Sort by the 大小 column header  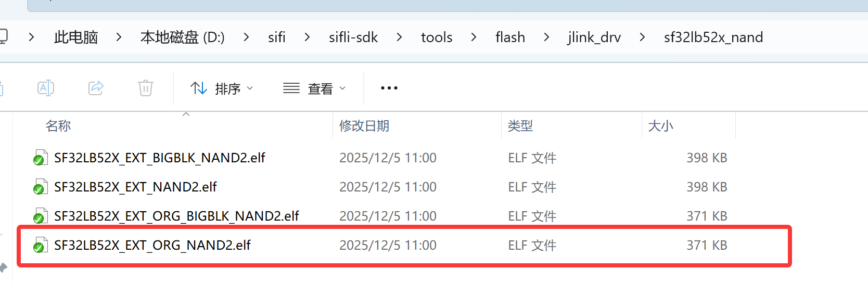(660, 125)
